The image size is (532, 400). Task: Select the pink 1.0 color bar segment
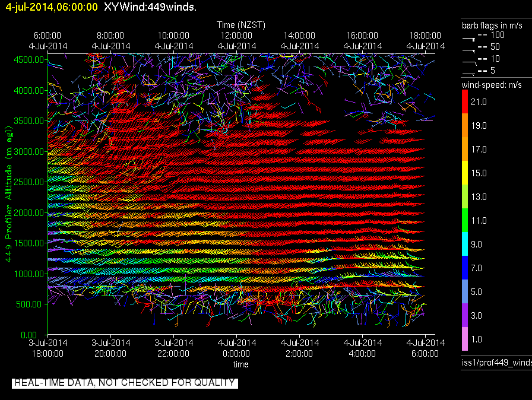pos(465,339)
